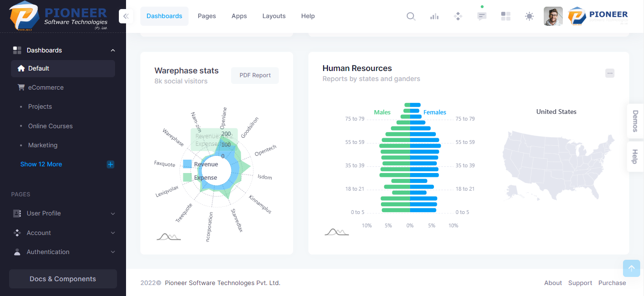Open Human Resources three-dots menu

pyautogui.click(x=610, y=73)
